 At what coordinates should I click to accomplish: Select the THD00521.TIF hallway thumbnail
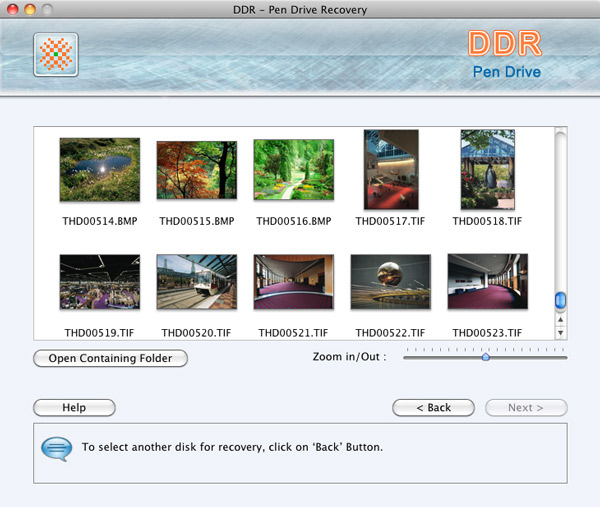293,281
